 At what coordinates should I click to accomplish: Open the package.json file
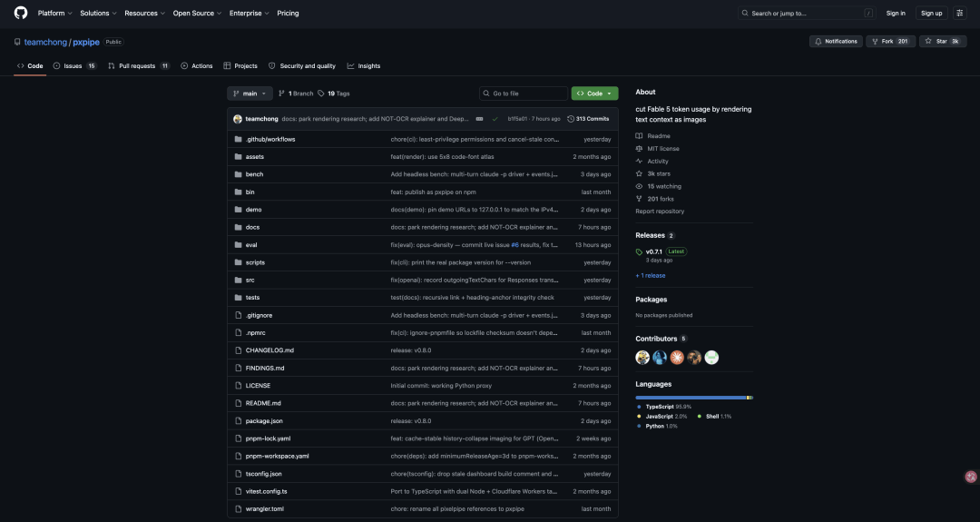tap(264, 420)
